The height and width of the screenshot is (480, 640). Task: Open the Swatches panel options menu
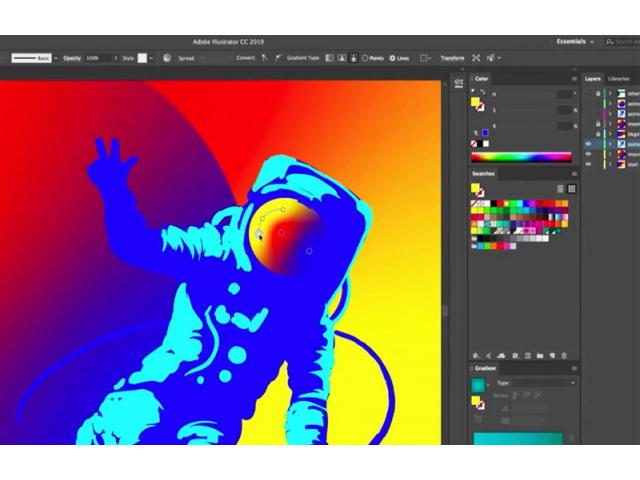coord(574,174)
